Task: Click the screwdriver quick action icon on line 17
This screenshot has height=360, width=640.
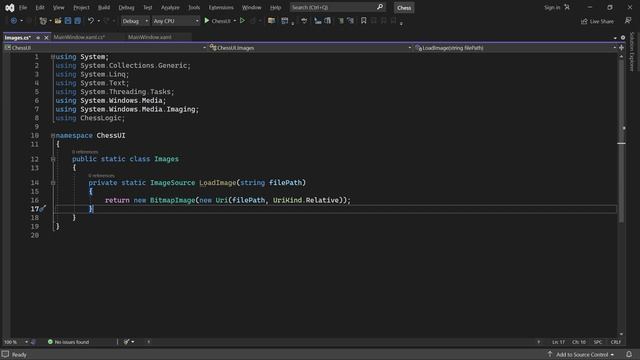Action: [42, 209]
